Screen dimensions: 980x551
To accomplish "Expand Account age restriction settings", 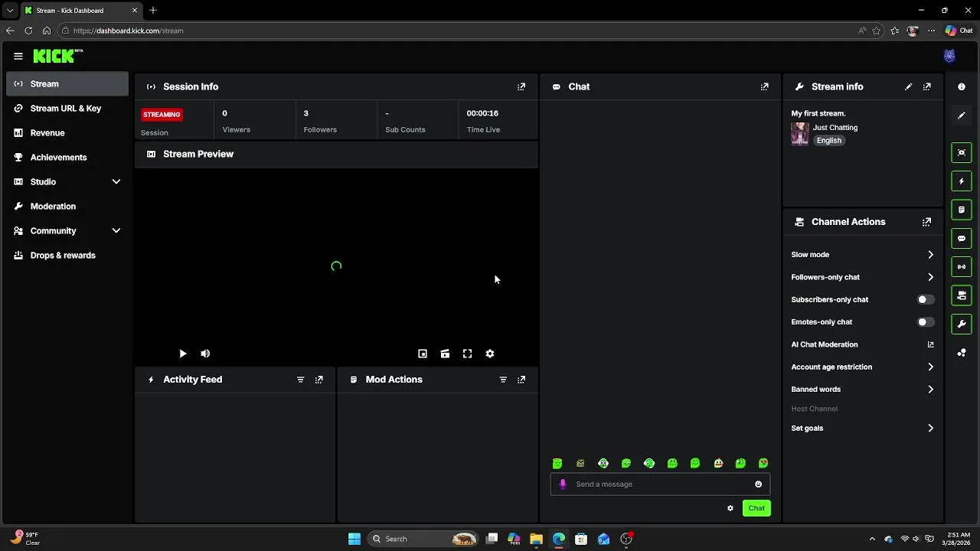I will [930, 367].
